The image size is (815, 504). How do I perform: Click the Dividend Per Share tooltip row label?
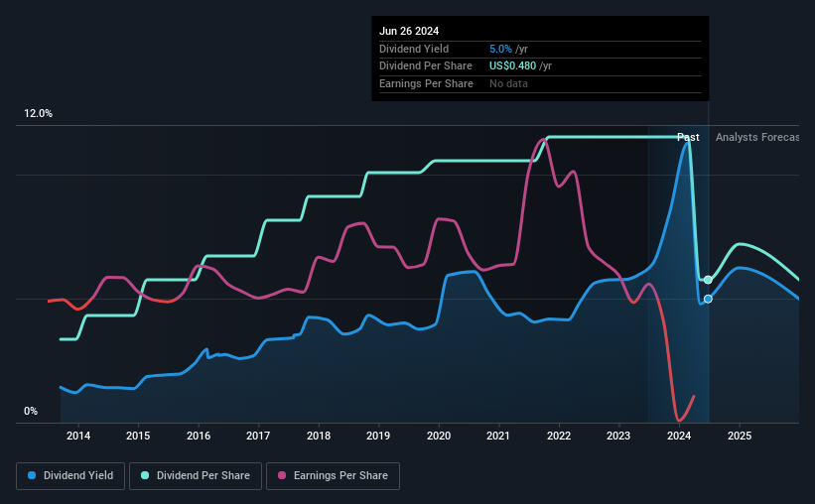[x=426, y=66]
